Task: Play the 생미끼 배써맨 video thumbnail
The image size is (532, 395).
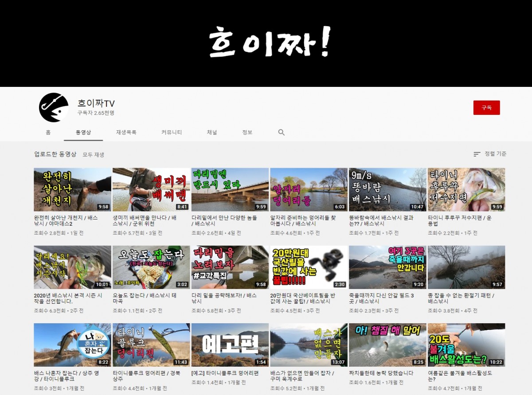Action: (151, 189)
